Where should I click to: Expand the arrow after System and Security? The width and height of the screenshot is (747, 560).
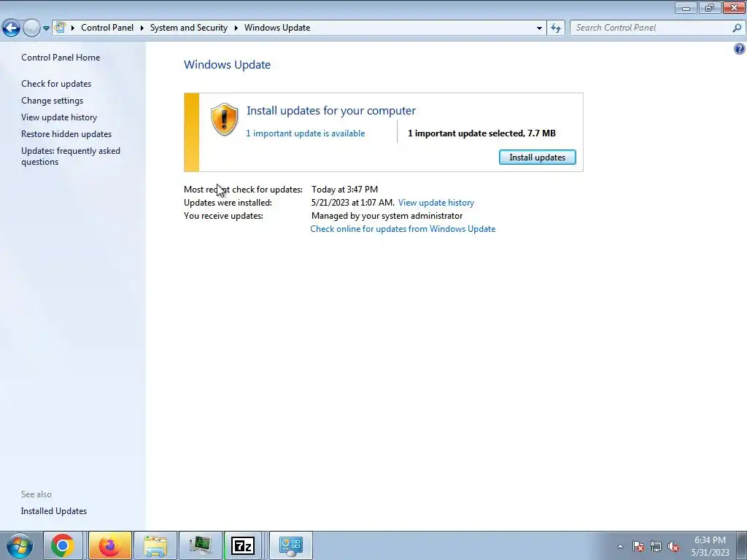(x=236, y=28)
